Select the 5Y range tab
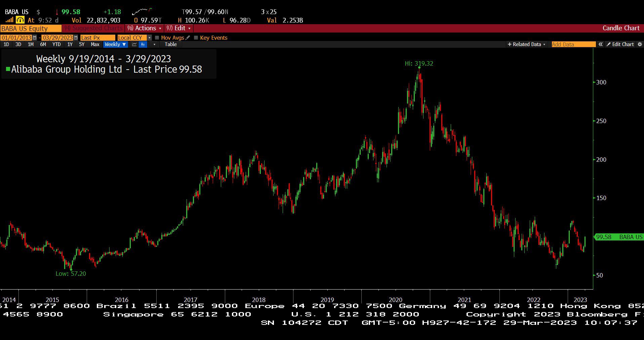The height and width of the screenshot is (340, 644). click(x=82, y=44)
